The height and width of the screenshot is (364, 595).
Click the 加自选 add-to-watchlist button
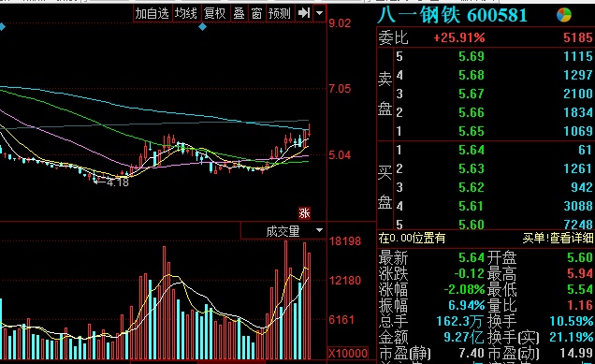(x=152, y=14)
